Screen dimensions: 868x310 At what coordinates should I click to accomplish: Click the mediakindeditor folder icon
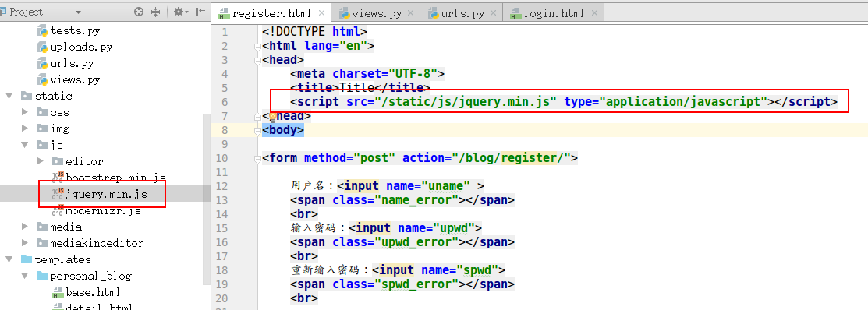(41, 243)
